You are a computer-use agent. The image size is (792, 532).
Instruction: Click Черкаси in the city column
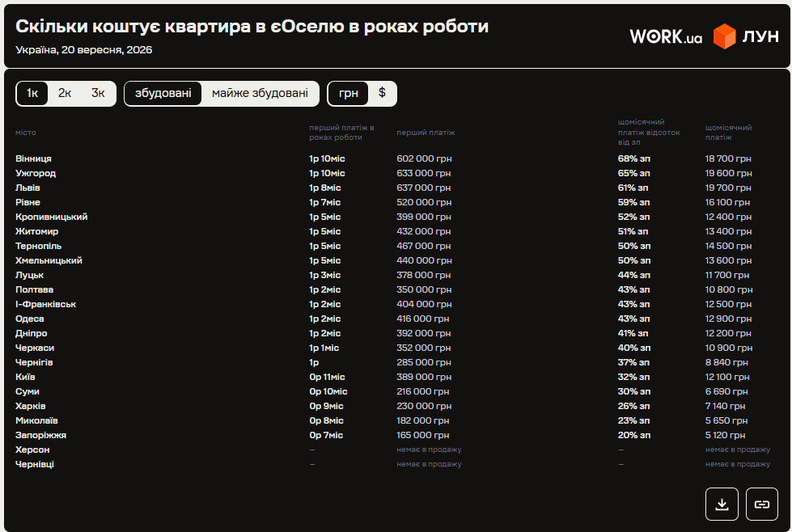click(x=35, y=348)
